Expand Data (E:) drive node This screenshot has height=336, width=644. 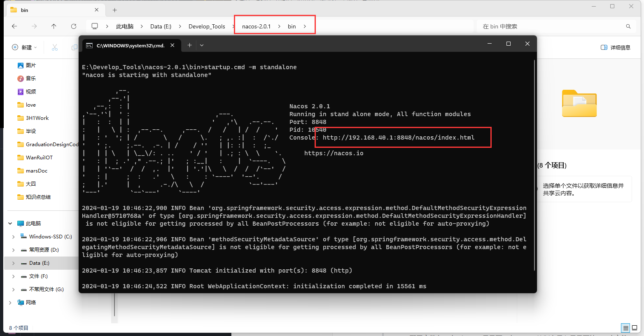click(x=14, y=263)
